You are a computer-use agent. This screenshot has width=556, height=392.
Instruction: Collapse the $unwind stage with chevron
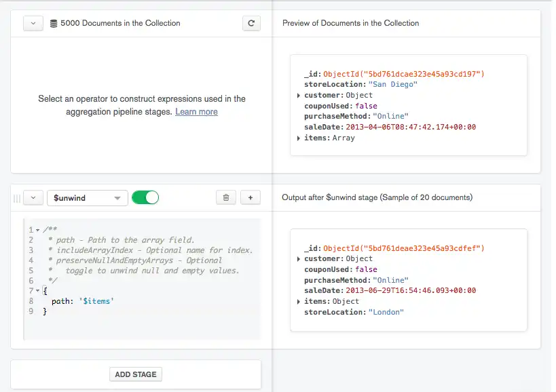(x=33, y=198)
